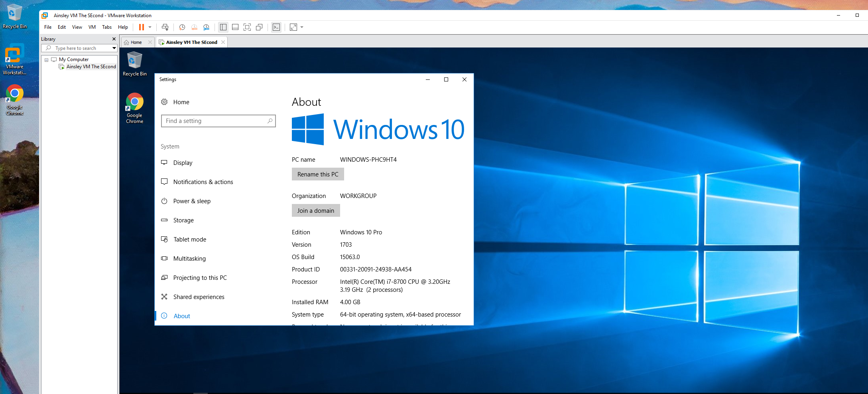Viewport: 868px width, 394px height.
Task: Click the Edition value Windows 10 Pro
Action: pos(361,232)
